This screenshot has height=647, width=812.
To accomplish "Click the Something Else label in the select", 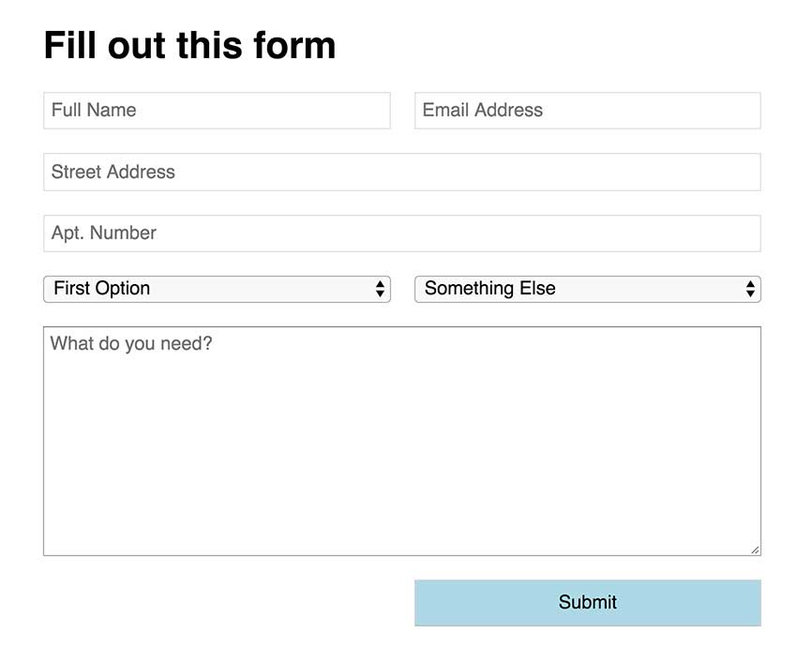I will [x=489, y=289].
